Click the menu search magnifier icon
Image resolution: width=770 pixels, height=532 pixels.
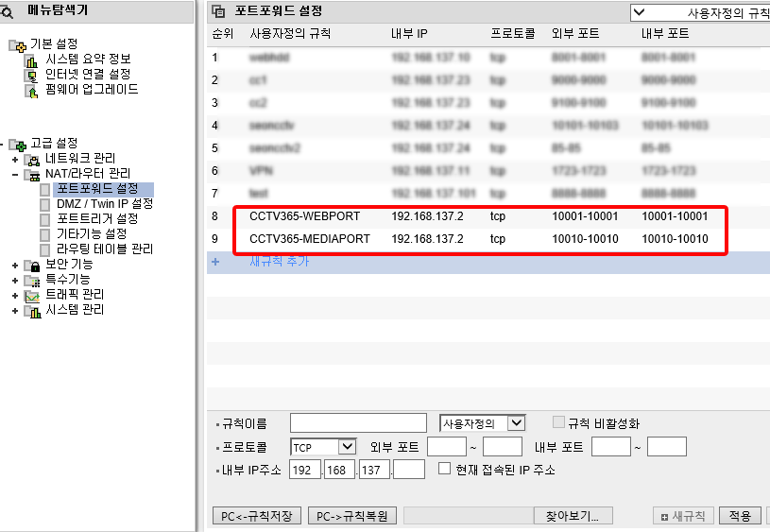[7, 12]
